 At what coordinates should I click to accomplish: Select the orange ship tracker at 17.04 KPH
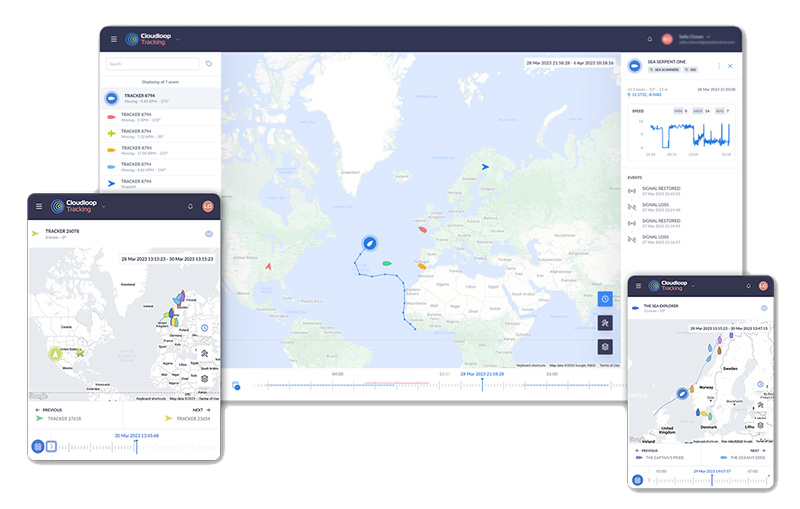pyautogui.click(x=161, y=150)
